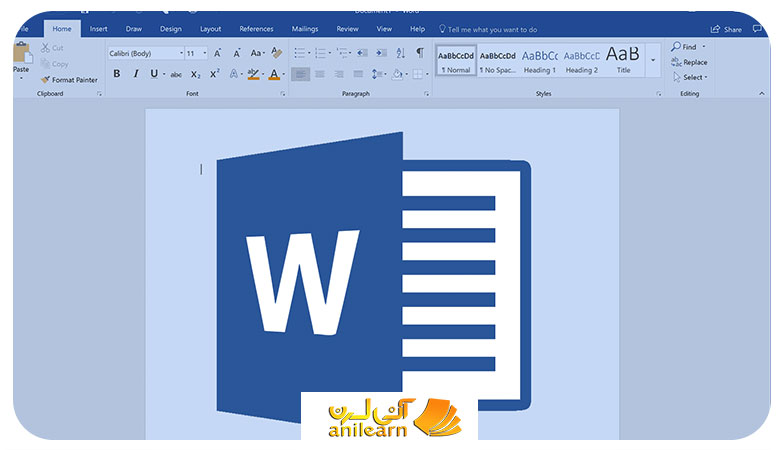Apply the Normal style

click(456, 60)
